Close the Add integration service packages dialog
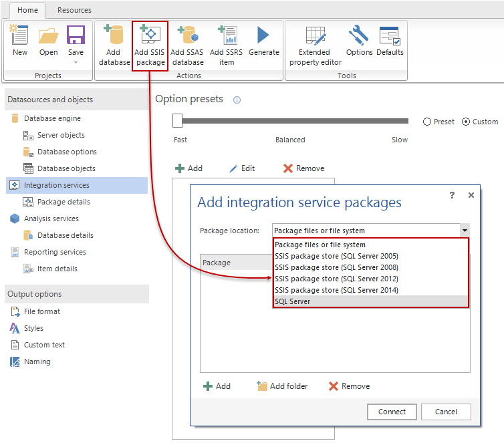 pos(471,195)
